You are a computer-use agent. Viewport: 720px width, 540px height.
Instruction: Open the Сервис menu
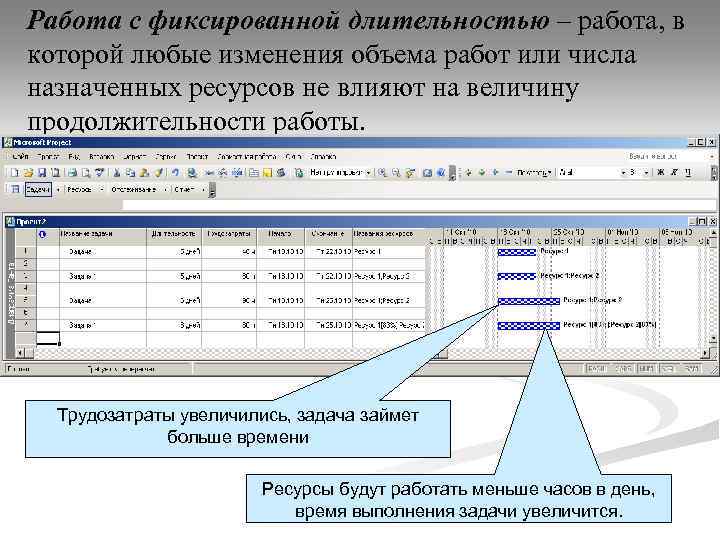pos(166,157)
